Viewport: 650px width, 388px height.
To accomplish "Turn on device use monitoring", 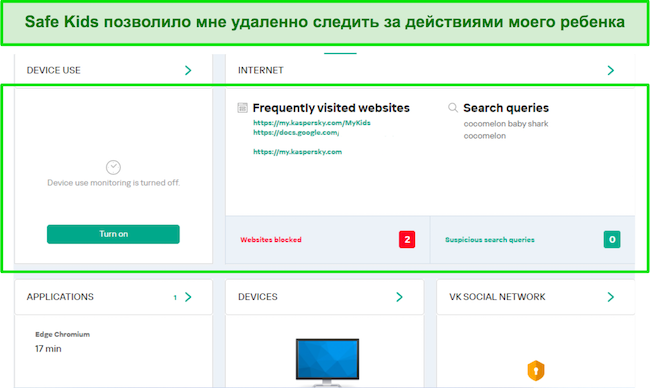I will click(x=113, y=234).
